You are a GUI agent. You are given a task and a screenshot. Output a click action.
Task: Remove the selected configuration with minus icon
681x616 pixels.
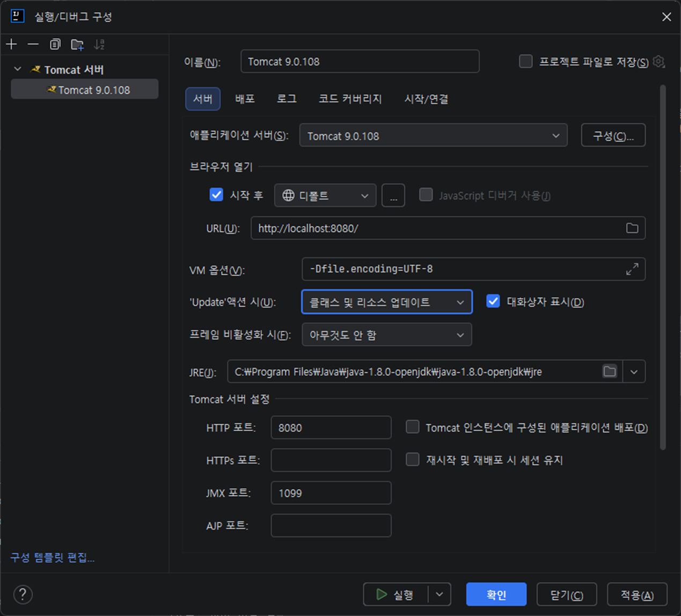click(33, 44)
